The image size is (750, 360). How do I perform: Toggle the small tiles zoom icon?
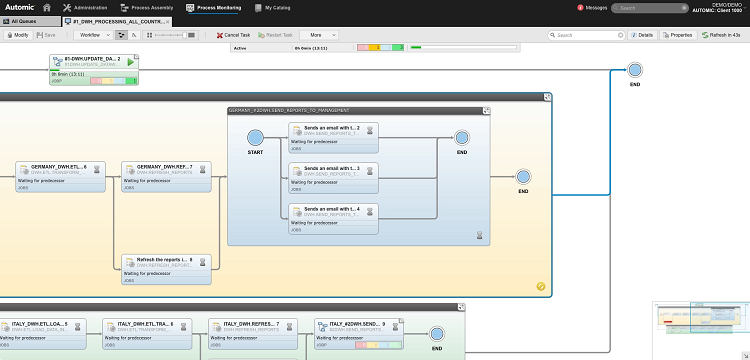(x=150, y=35)
